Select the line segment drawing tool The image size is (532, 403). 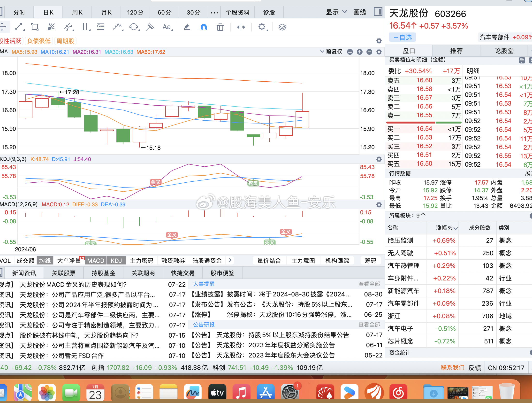tap(19, 27)
